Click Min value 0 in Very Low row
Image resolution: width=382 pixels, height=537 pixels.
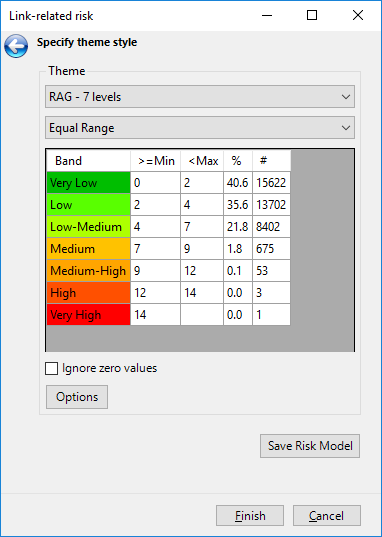[x=156, y=183]
